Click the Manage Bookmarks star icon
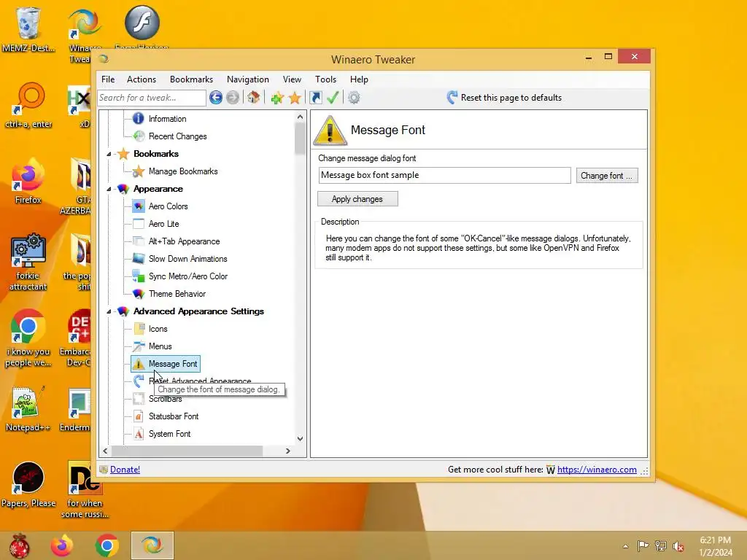This screenshot has height=560, width=747. (x=139, y=171)
